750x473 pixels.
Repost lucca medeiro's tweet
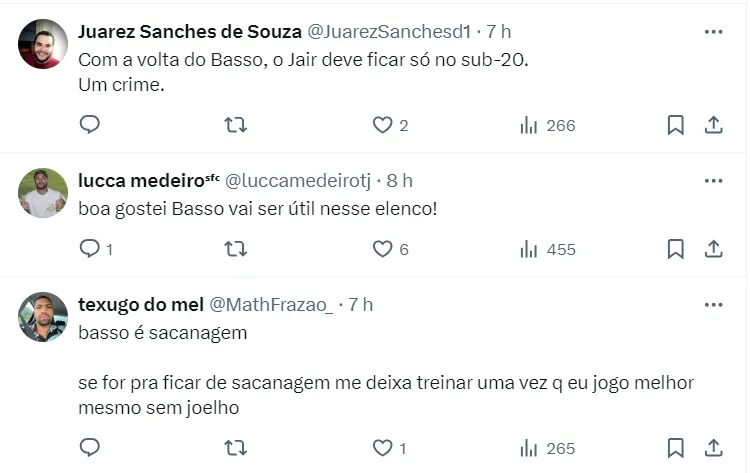236,249
